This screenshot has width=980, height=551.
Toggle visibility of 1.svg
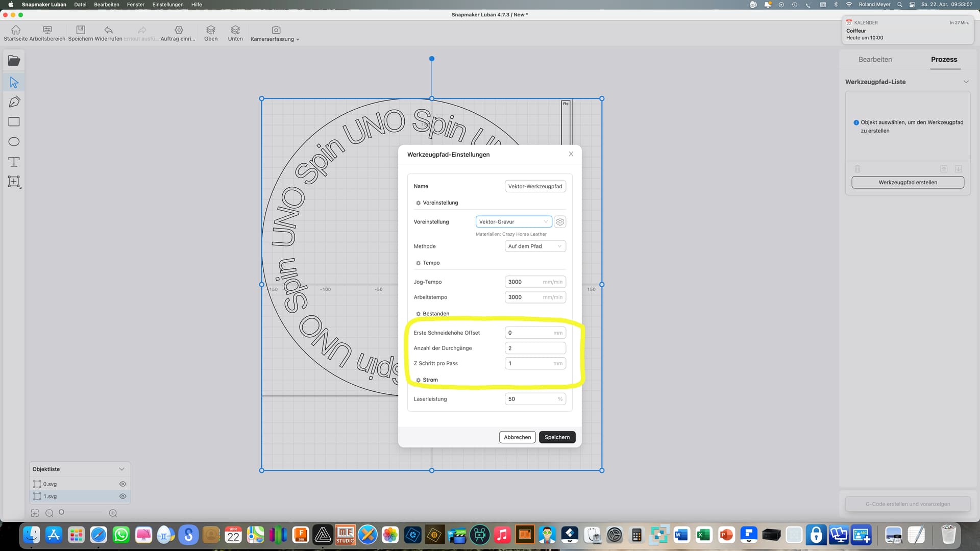tap(122, 496)
